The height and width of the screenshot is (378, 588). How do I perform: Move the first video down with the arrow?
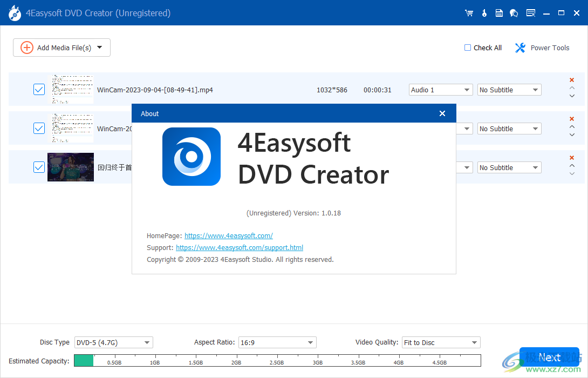571,96
